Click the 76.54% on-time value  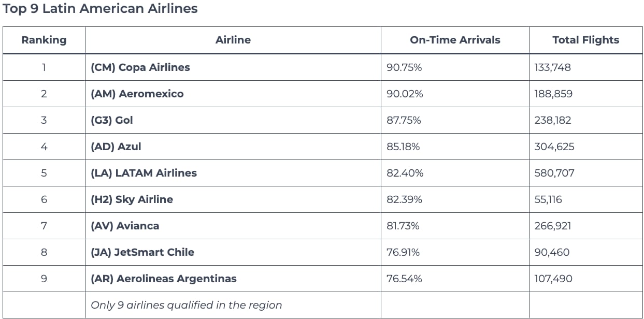[404, 279]
